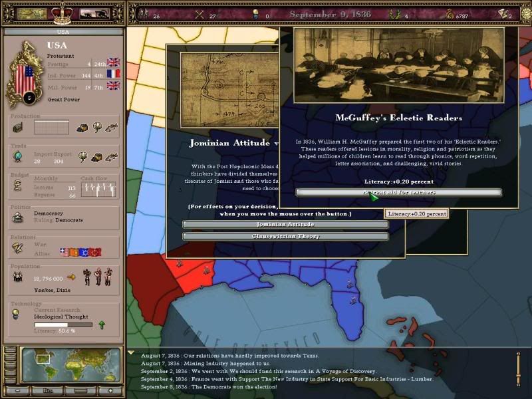The width and height of the screenshot is (532, 399).
Task: Click the minimap zoom-in plus button
Action: pos(110,390)
